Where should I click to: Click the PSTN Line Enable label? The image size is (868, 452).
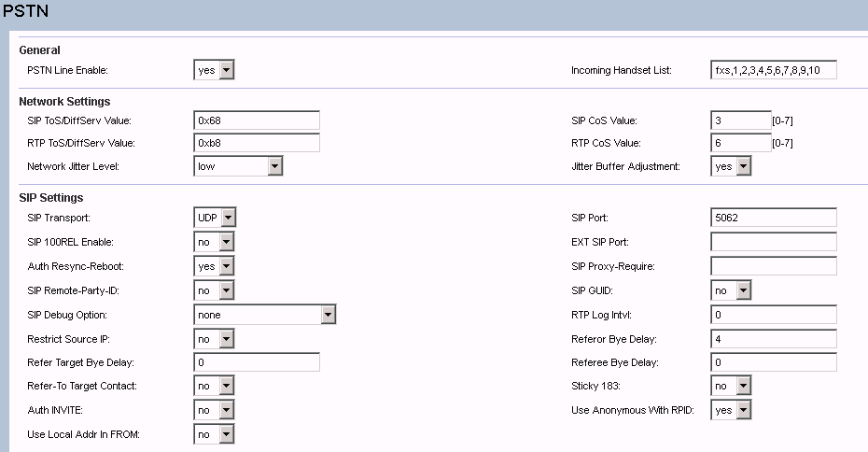67,70
